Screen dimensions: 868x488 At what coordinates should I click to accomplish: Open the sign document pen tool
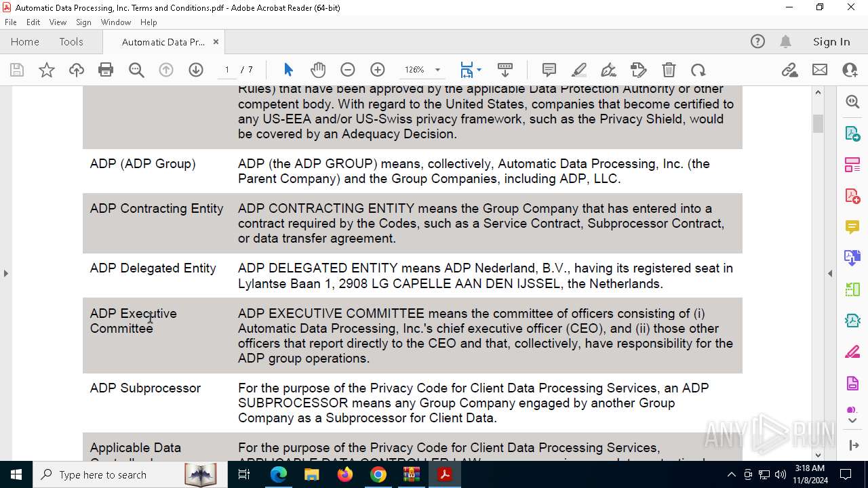[609, 70]
